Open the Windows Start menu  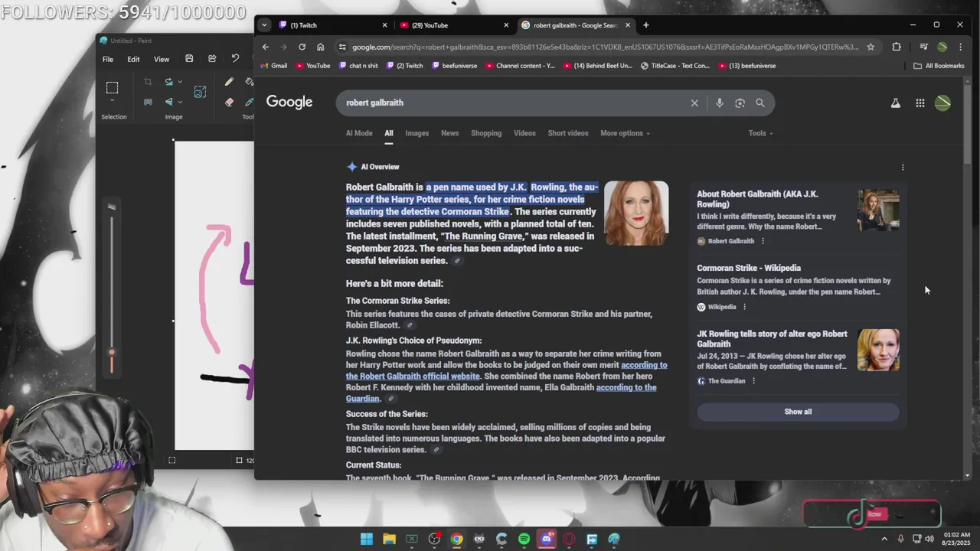click(x=367, y=539)
